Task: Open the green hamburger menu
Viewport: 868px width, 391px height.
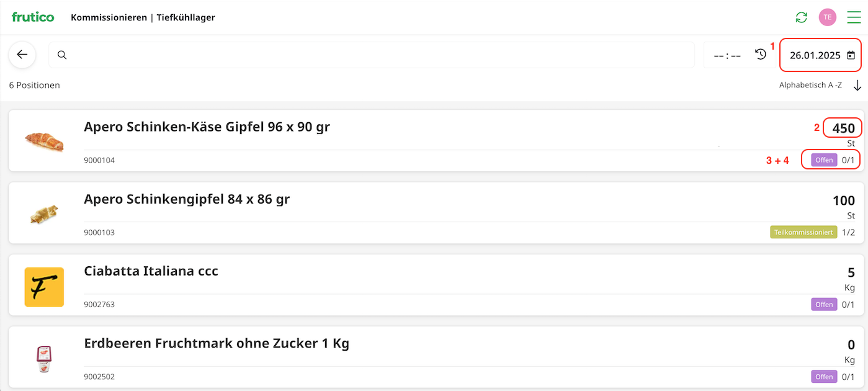Action: [x=854, y=17]
